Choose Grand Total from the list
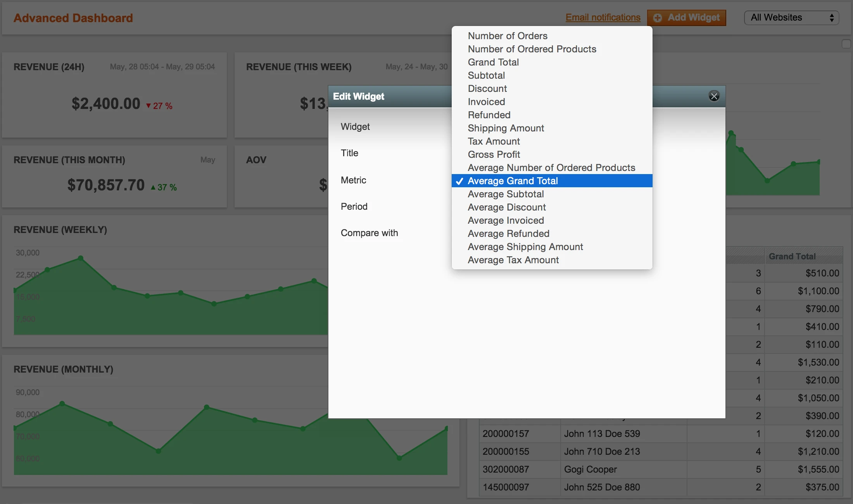The width and height of the screenshot is (853, 504). click(493, 62)
